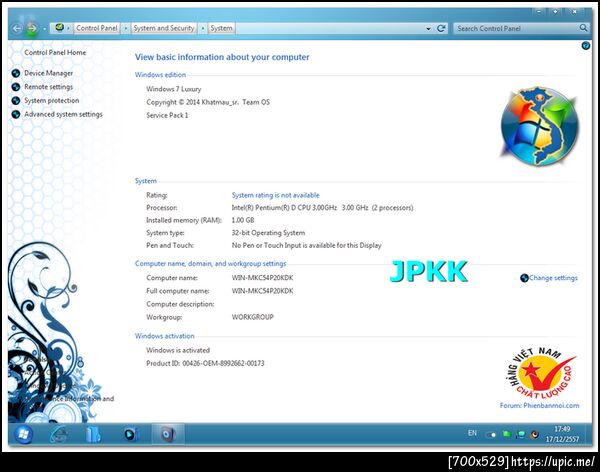Viewport: 600px width, 472px height.
Task: Click Change settings link
Action: (553, 278)
